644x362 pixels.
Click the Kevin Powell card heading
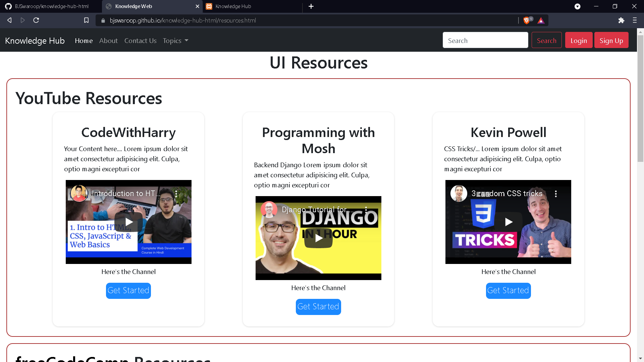click(x=508, y=132)
